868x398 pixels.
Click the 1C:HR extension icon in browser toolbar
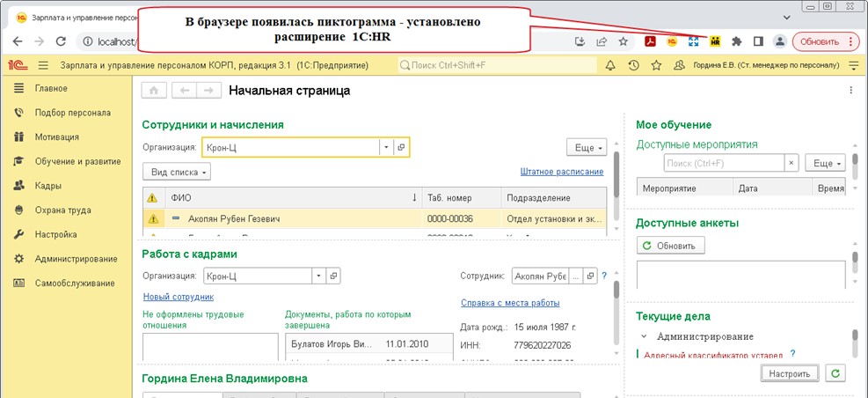[x=715, y=41]
